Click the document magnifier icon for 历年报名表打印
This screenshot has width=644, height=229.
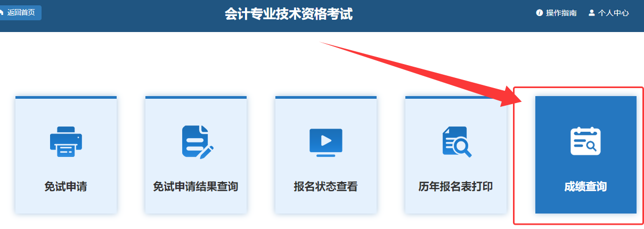[457, 142]
